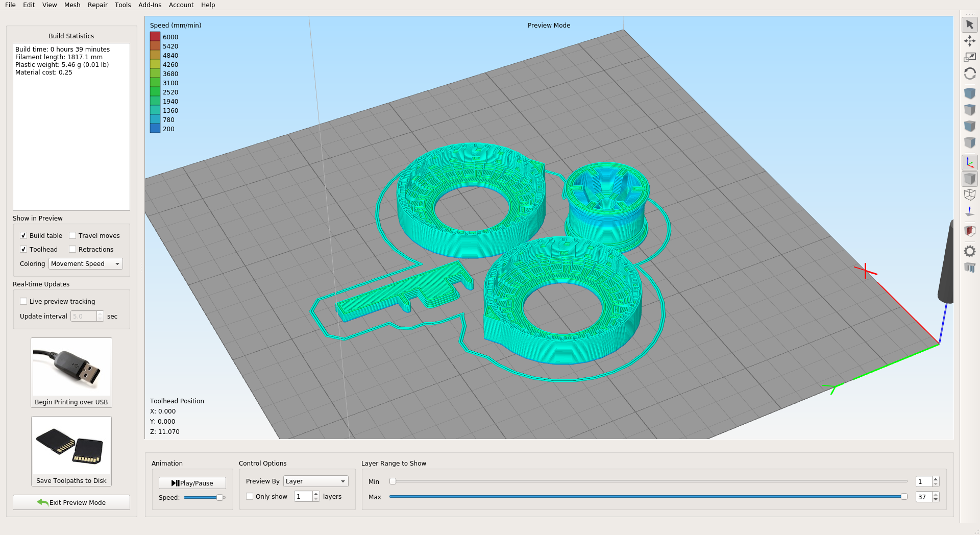The width and height of the screenshot is (980, 535).
Task: Decrease the Min layer value
Action: tap(936, 484)
